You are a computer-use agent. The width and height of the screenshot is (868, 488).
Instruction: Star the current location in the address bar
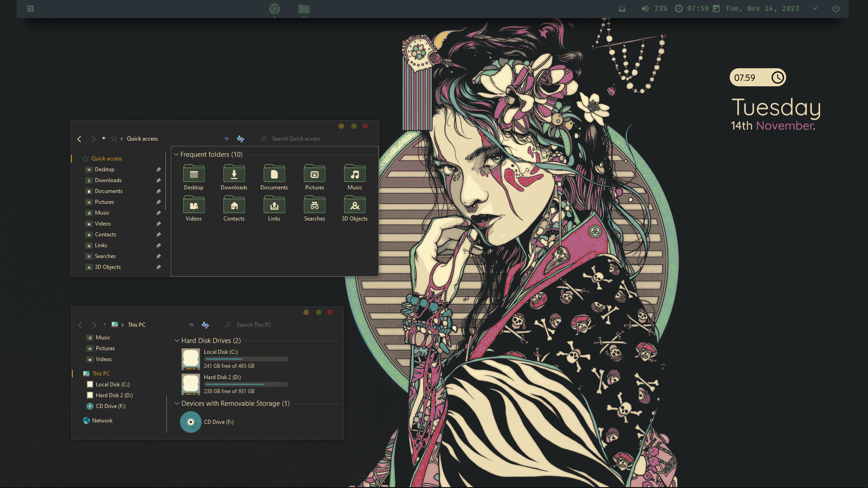point(114,138)
